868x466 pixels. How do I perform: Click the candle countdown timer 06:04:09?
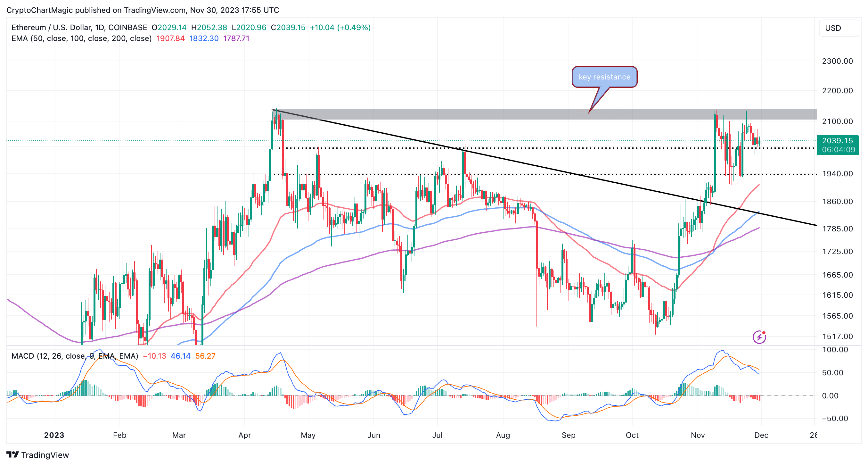tap(838, 149)
